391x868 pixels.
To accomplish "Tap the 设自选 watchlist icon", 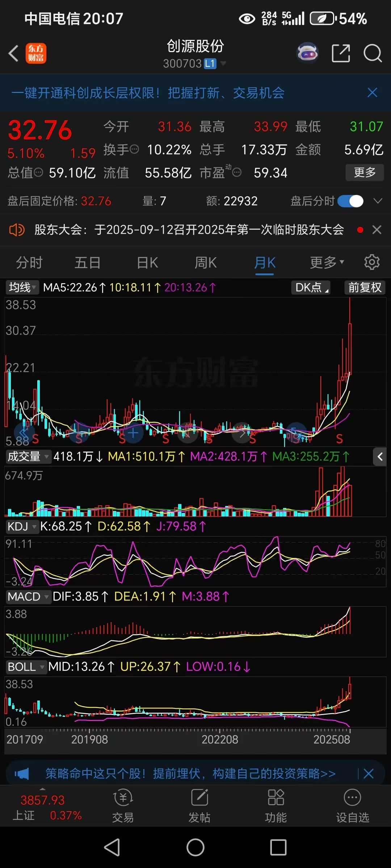I will point(353,806).
